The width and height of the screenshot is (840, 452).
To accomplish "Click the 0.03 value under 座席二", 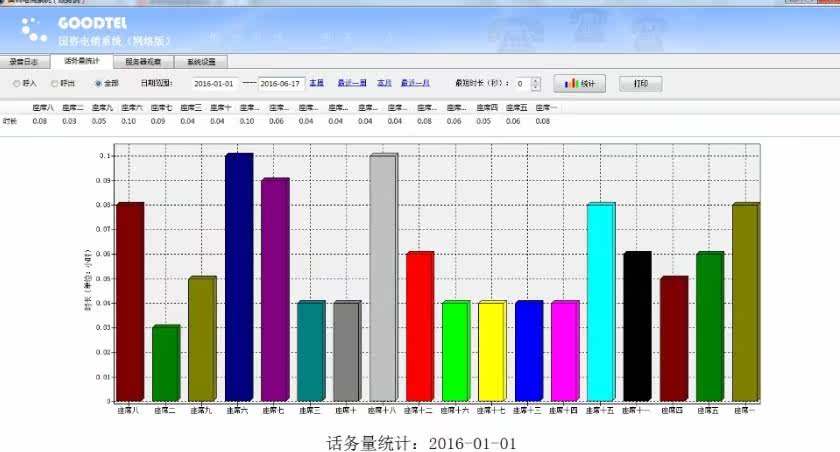I will pos(69,121).
